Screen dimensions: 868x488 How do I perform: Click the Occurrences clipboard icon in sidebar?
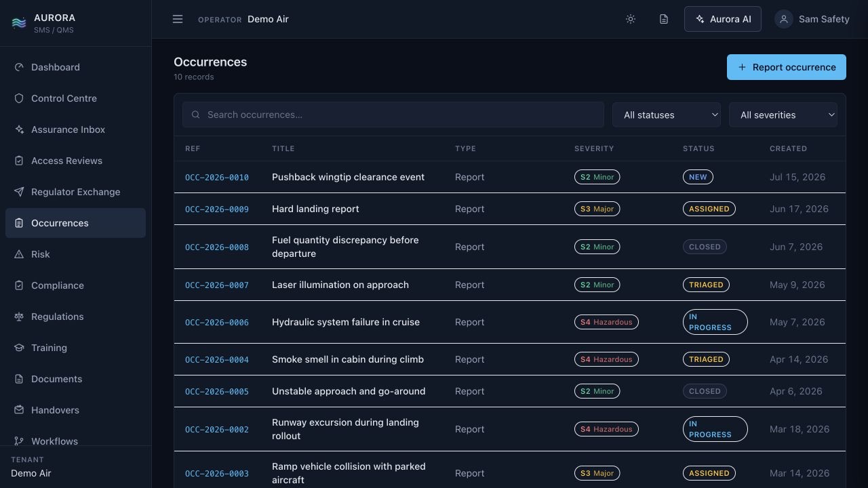point(19,223)
